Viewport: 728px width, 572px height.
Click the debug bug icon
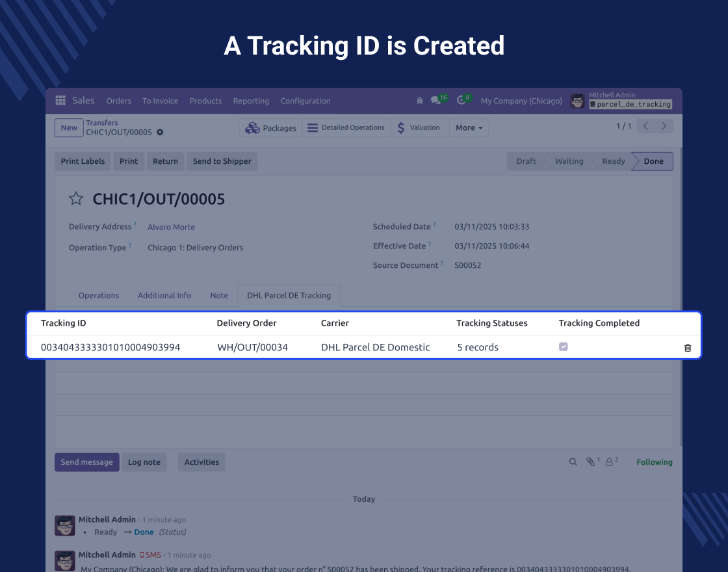coord(420,101)
